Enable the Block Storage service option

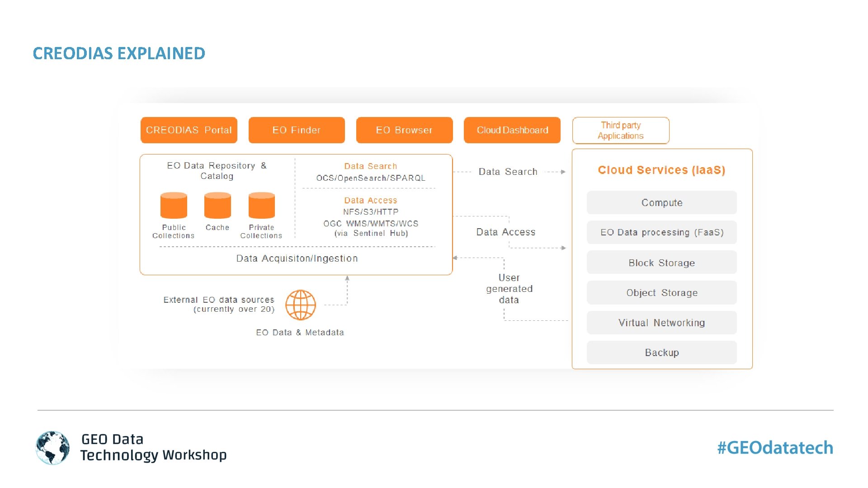click(661, 263)
